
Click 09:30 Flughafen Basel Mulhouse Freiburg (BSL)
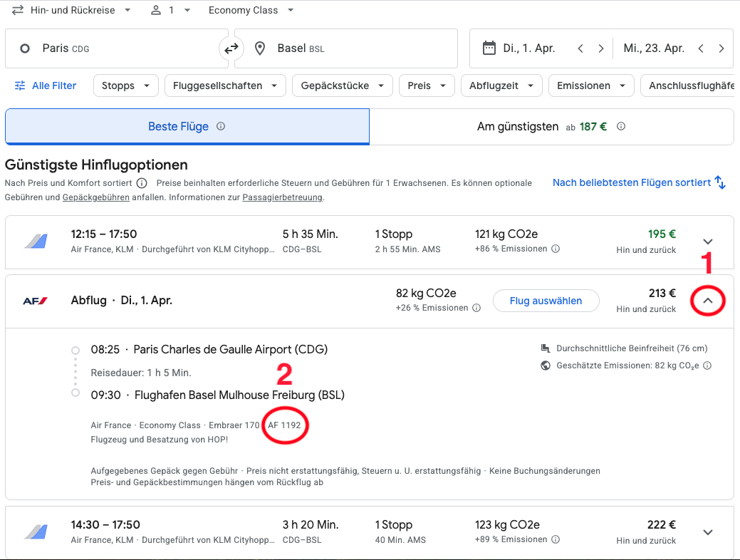click(217, 395)
